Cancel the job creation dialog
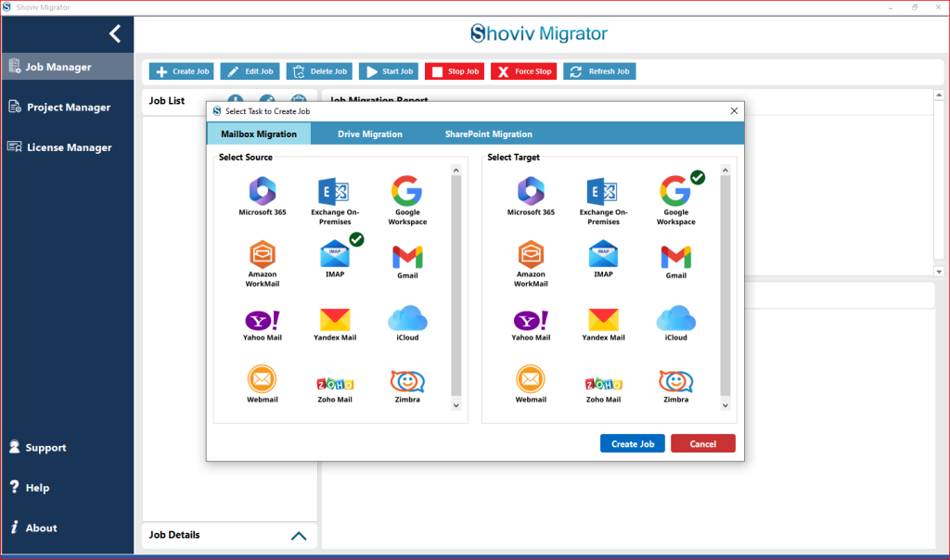 [703, 444]
